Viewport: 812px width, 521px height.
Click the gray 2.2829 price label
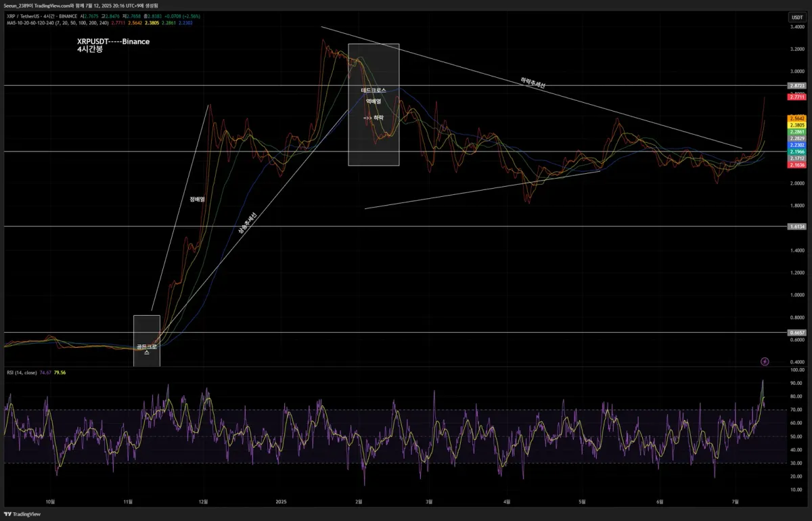796,138
